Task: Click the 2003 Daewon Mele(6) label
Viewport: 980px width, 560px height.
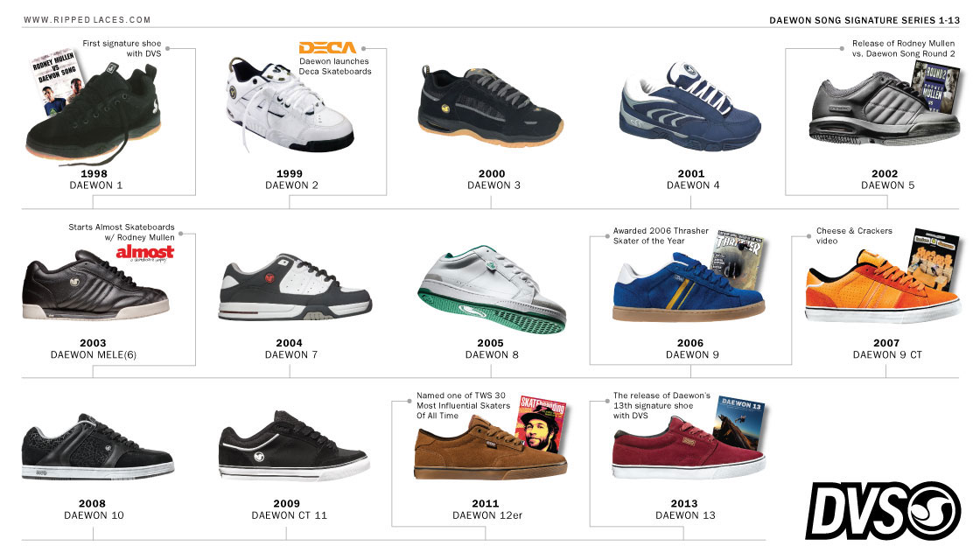Action: (x=93, y=349)
